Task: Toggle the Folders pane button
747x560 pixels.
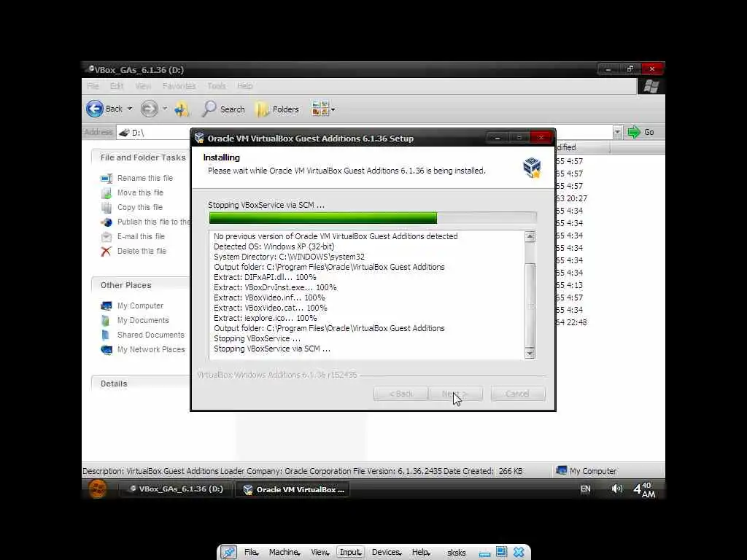Action: [x=277, y=109]
